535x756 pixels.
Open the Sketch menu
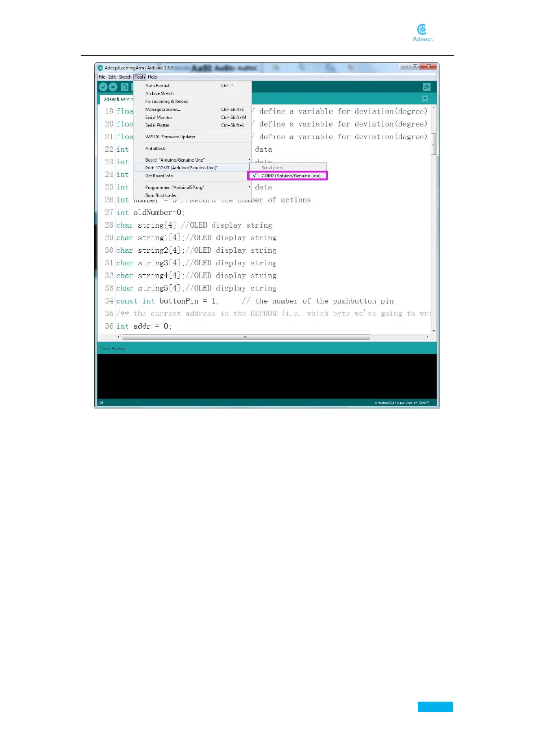[125, 77]
